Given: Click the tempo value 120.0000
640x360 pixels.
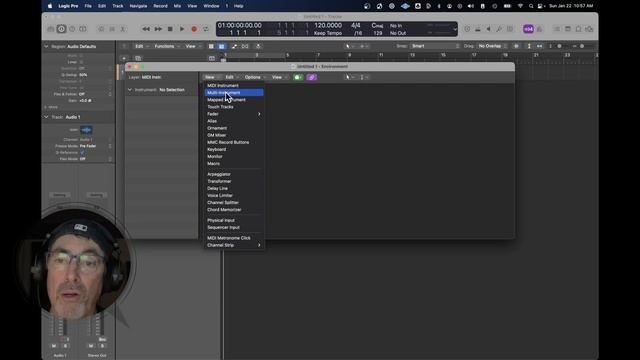Looking at the screenshot, I should coord(328,25).
